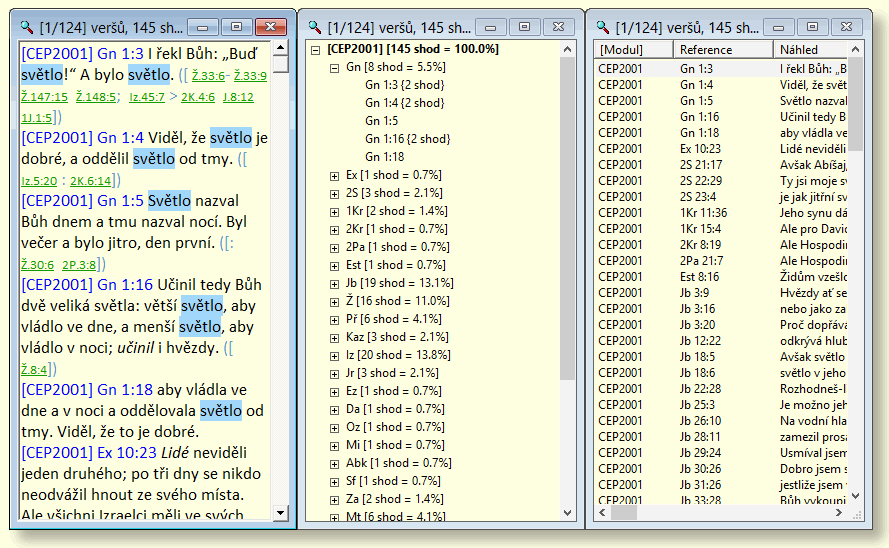This screenshot has height=548, width=889.
Task: Expand the Ž [16 shod = 11.0%] node
Action: pos(334,301)
